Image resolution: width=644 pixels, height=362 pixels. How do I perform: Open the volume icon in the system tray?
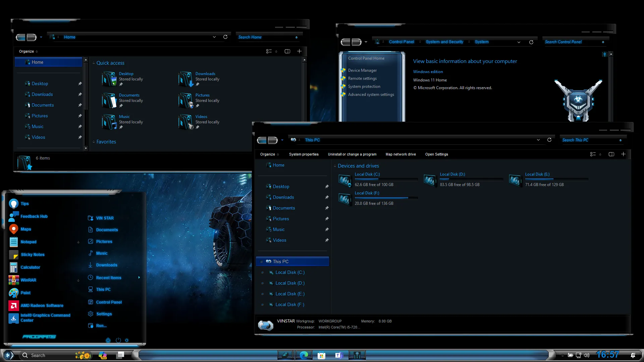coord(586,355)
